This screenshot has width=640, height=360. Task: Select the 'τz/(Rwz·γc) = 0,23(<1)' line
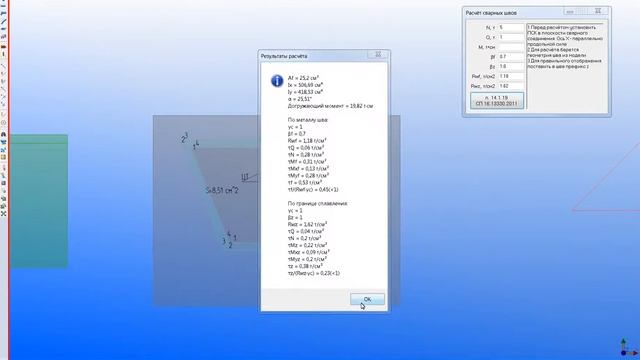314,273
